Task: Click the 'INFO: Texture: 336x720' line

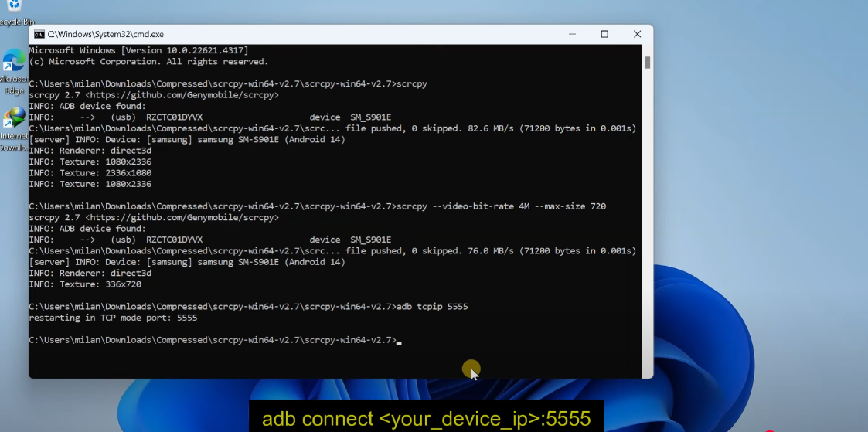Action: point(85,284)
